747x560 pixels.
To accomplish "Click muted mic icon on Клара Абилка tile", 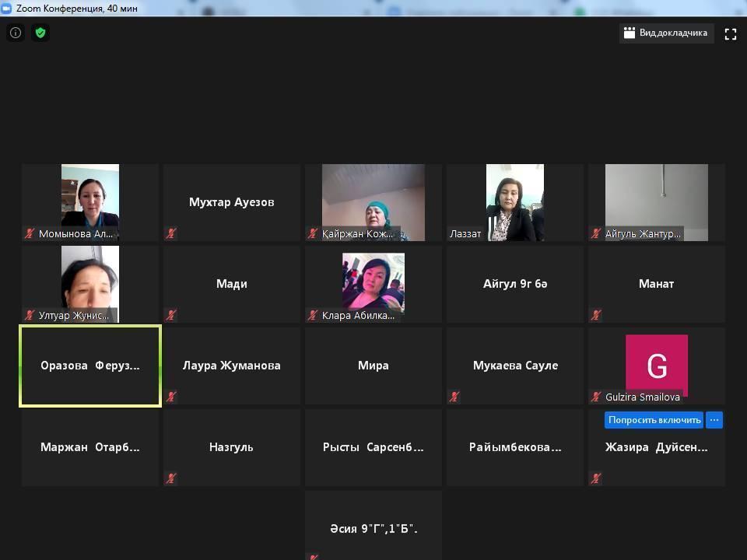I will (313, 315).
